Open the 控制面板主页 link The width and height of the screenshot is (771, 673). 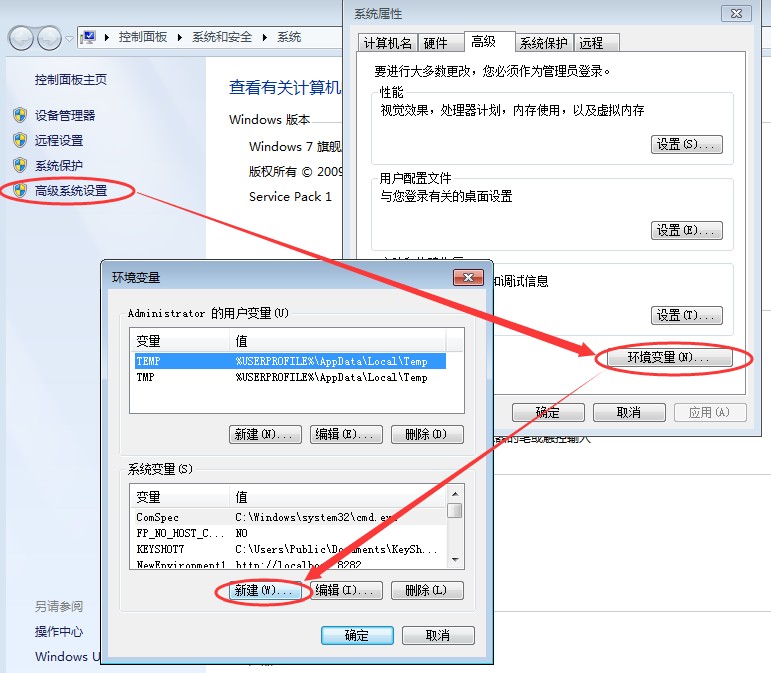pyautogui.click(x=71, y=80)
